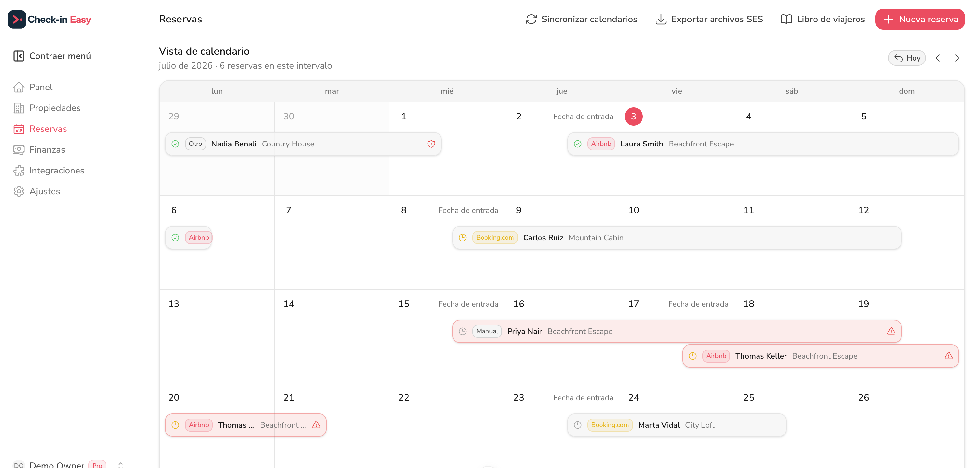Click the pending clock on Carlos Ruiz
This screenshot has width=980, height=468.
pyautogui.click(x=463, y=238)
